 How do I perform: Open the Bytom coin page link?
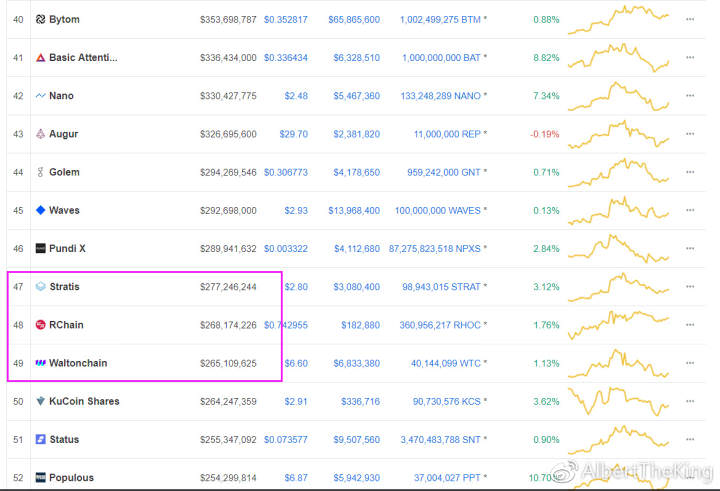point(64,19)
